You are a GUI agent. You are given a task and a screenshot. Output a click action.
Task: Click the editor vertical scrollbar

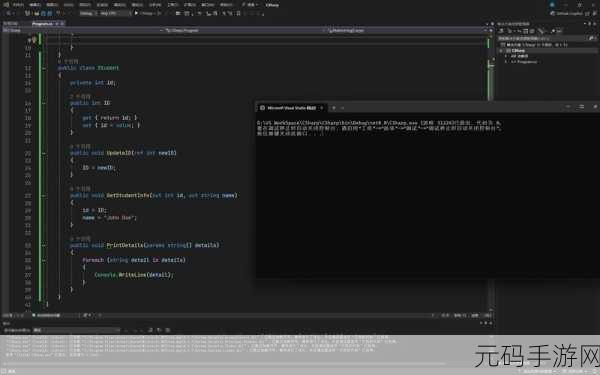[490, 172]
